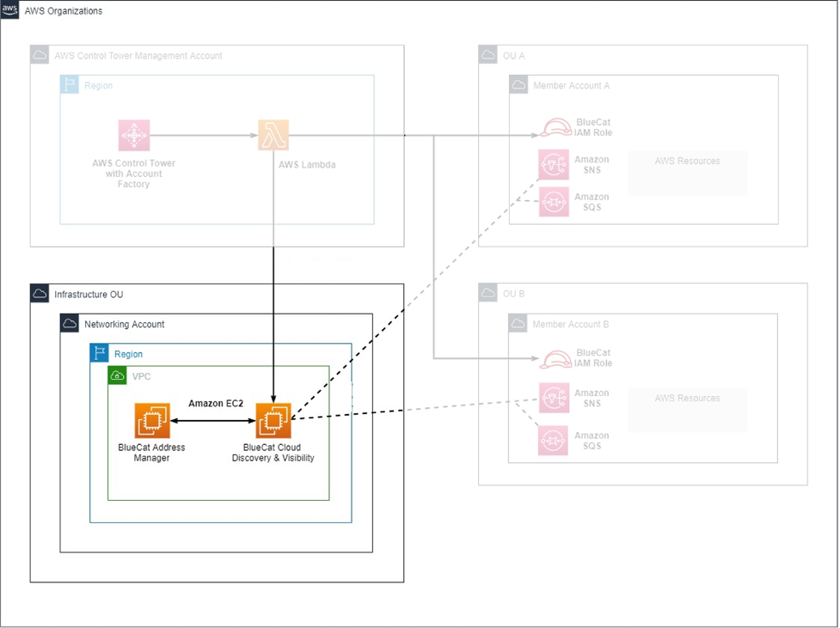Click the cloud icon on Infrastructure OU
Image resolution: width=840 pixels, height=628 pixels.
[x=39, y=293]
